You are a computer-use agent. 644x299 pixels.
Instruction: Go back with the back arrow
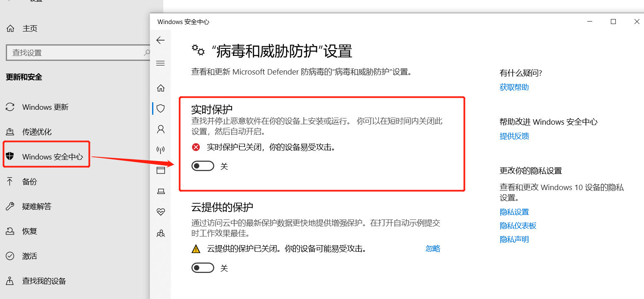160,40
